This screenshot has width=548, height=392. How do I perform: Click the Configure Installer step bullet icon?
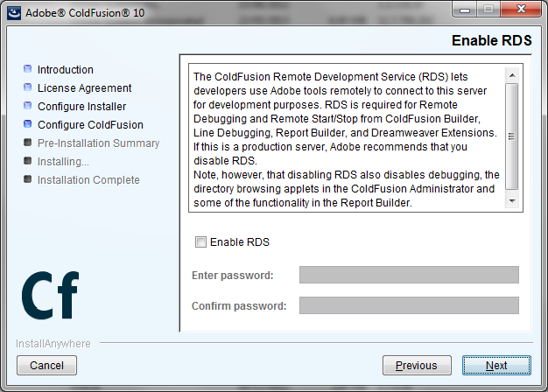28,106
